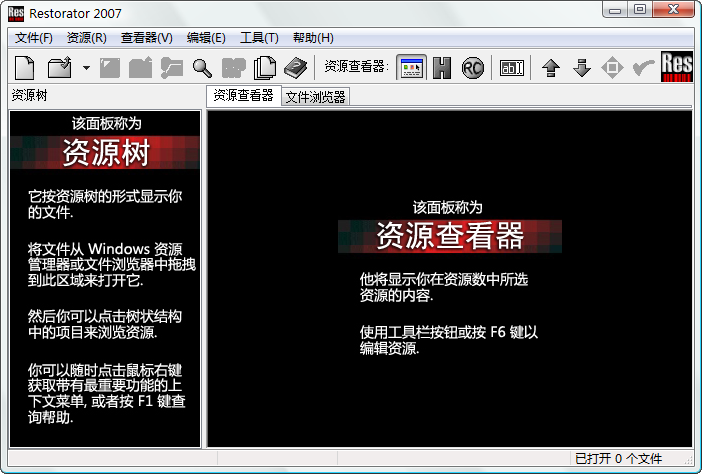Switch to the 文件浏览器 tab
Viewport: 702px width, 474px height.
point(316,97)
